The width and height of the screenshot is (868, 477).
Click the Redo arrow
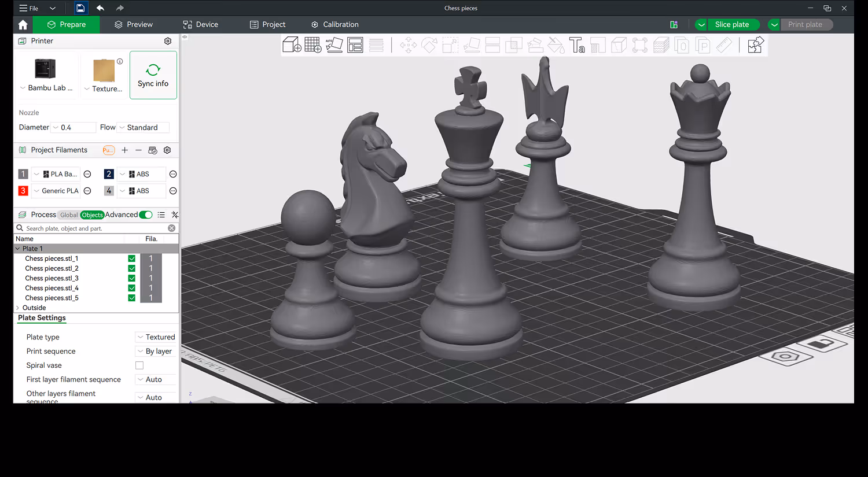[x=120, y=8]
